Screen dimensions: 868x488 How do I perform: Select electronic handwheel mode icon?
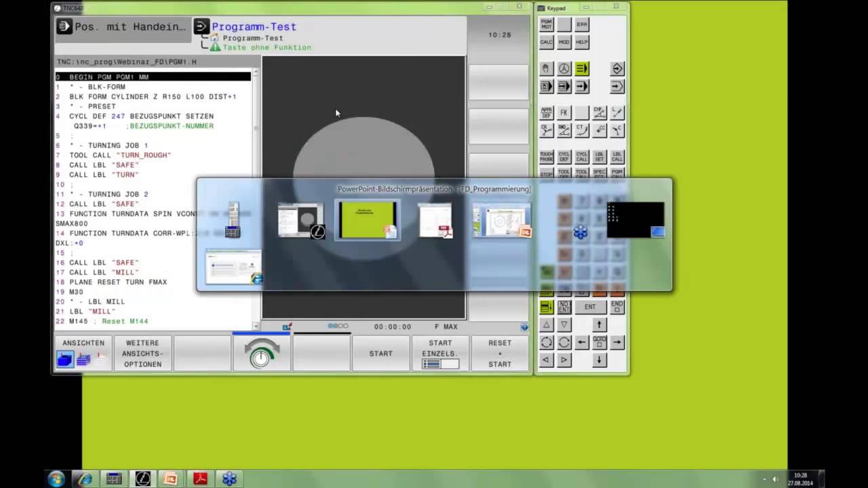tap(564, 68)
